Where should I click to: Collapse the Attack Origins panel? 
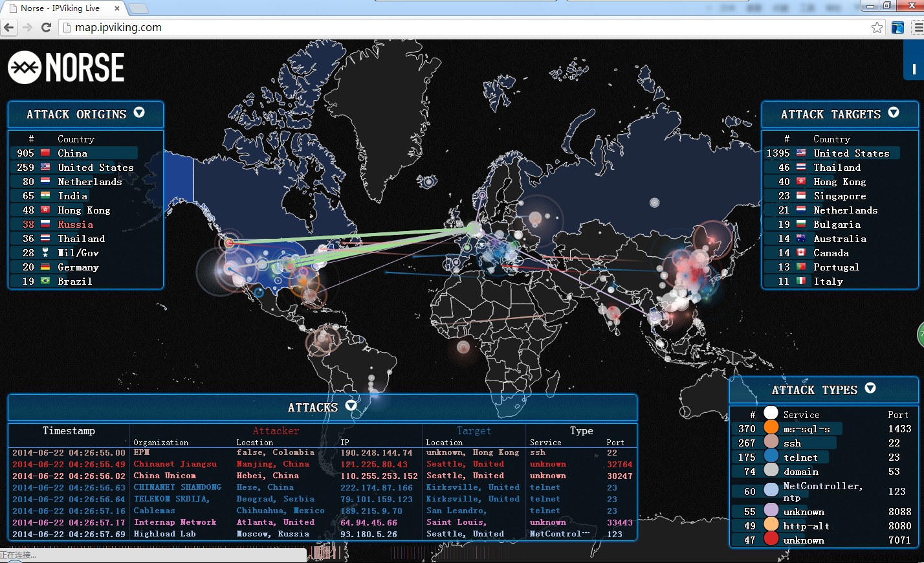tap(139, 113)
